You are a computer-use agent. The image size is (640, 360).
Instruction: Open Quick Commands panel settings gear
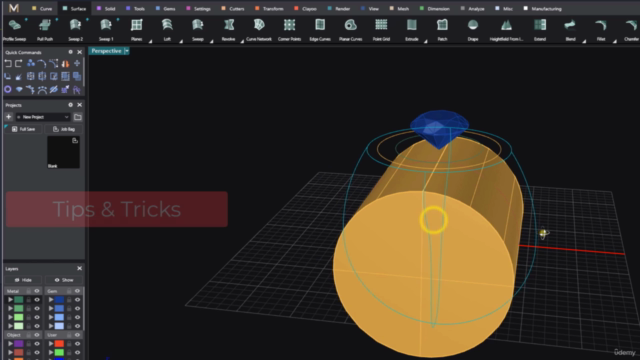pos(71,52)
